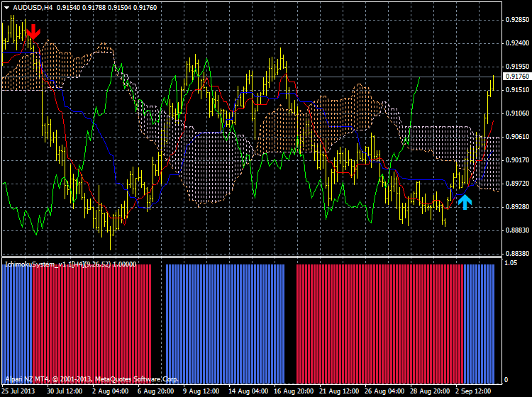Click the high price value 0.91788
Viewport: 532px width, 397px height.
(94, 8)
